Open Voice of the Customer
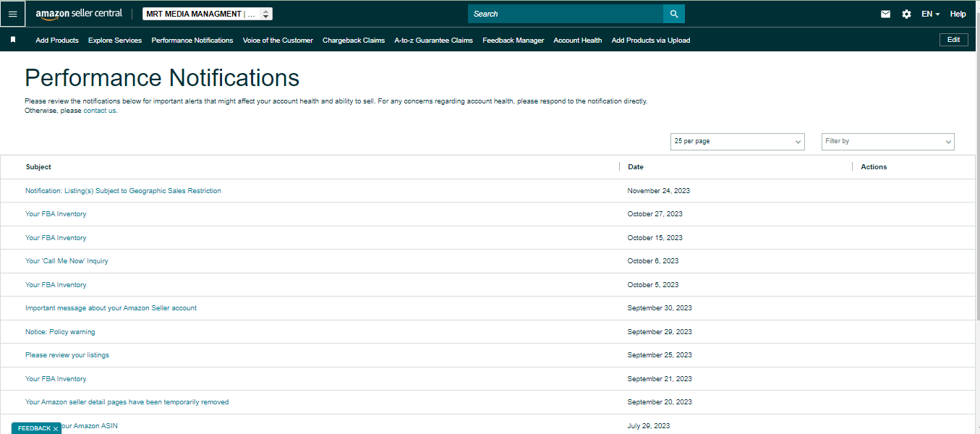This screenshot has width=980, height=434. [278, 41]
